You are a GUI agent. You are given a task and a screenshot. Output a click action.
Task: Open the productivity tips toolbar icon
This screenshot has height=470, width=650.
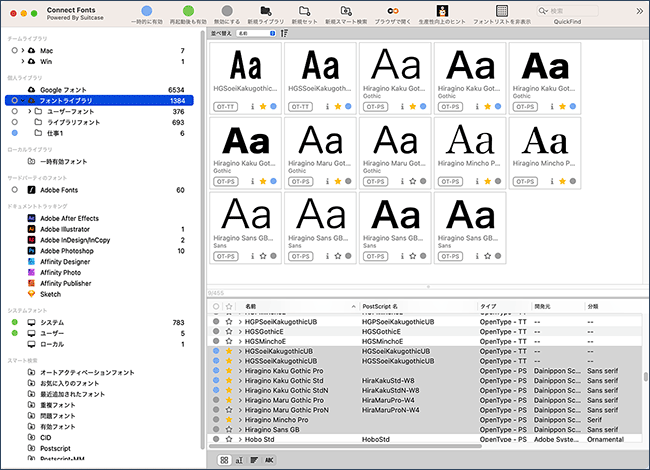pyautogui.click(x=442, y=11)
